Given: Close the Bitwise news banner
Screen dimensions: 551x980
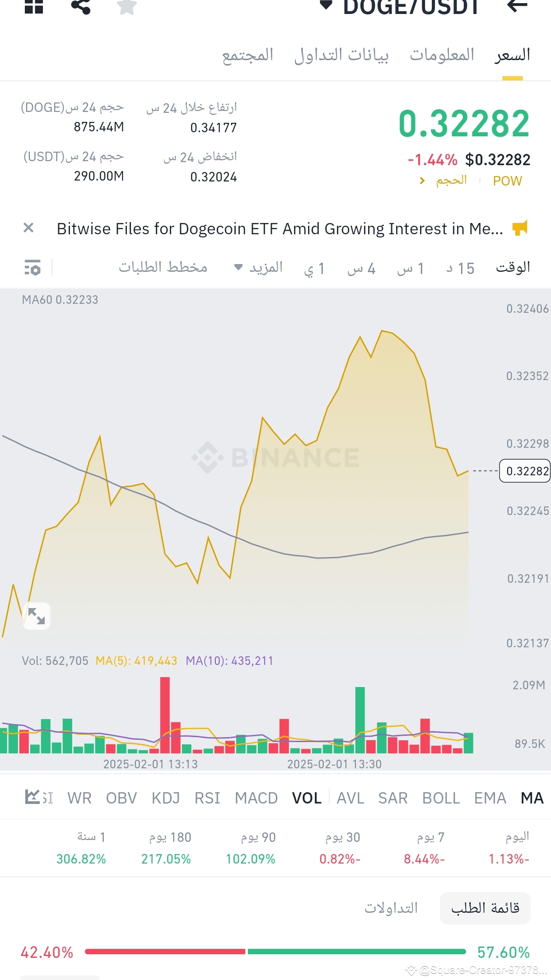Looking at the screenshot, I should 28,228.
